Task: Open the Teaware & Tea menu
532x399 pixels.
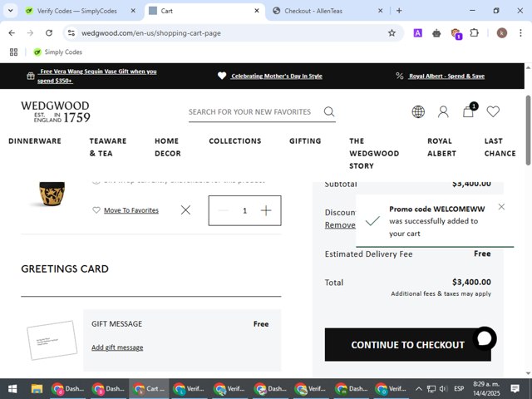Action: point(108,147)
